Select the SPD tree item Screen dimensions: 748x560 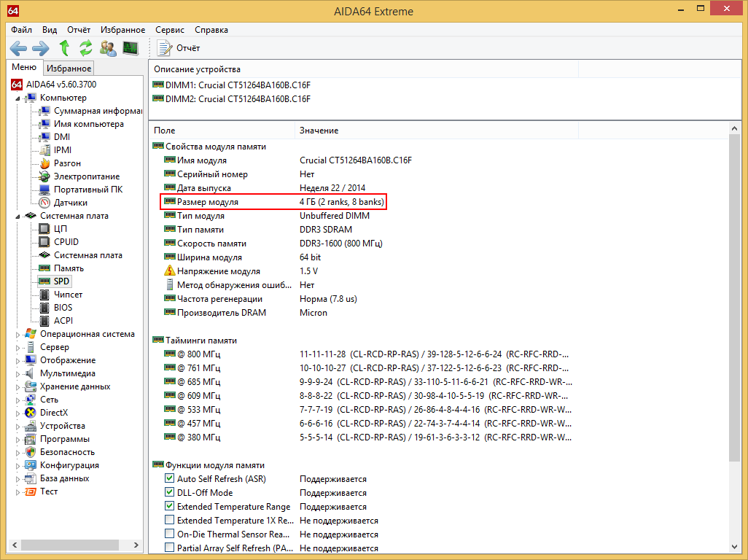click(61, 281)
